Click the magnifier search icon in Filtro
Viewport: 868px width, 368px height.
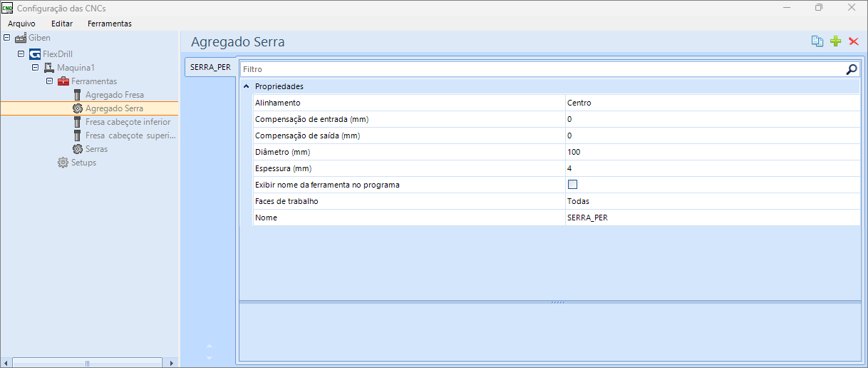coord(851,69)
